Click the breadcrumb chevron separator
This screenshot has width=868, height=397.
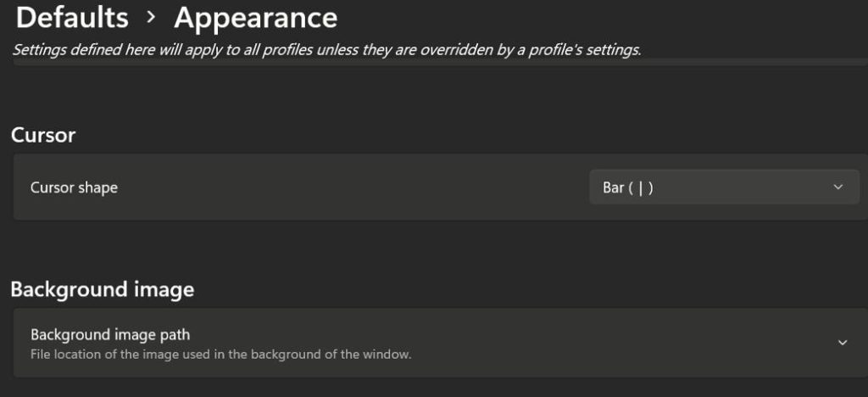click(151, 18)
